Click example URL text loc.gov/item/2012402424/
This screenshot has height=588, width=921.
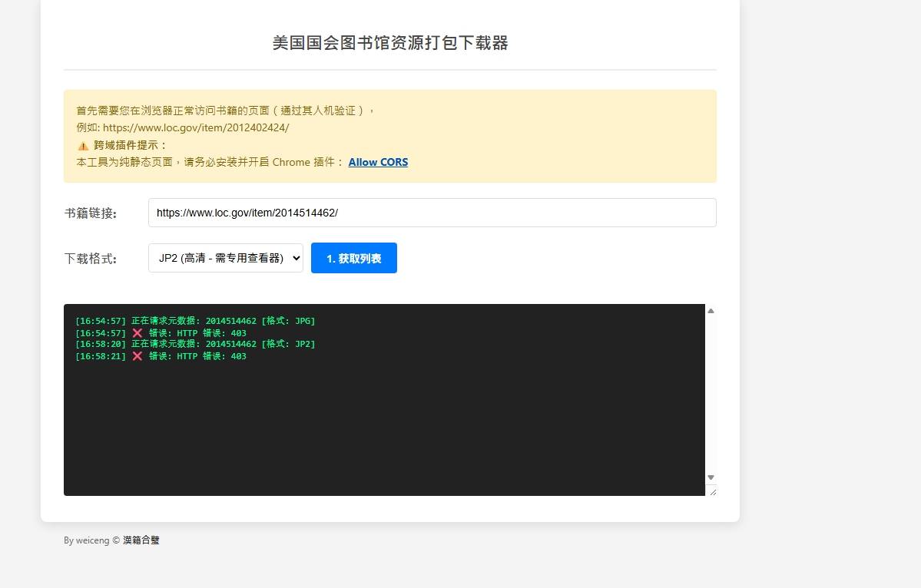point(196,127)
